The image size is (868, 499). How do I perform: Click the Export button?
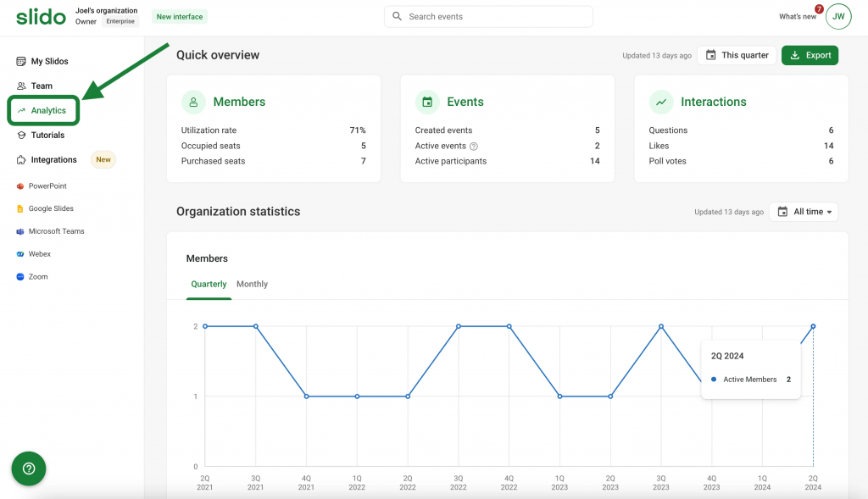(810, 55)
